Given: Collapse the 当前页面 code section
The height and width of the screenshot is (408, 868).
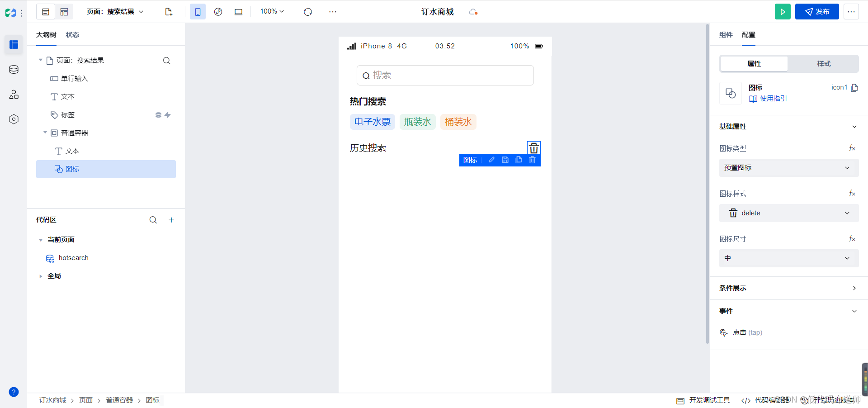Looking at the screenshot, I should point(41,240).
